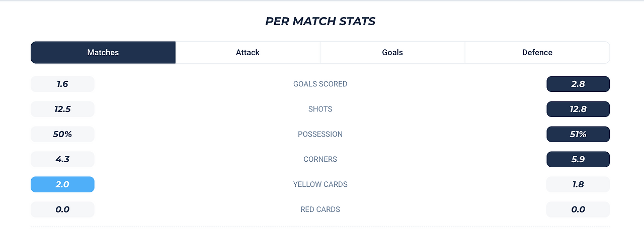Open the Attack tab
Image resolution: width=644 pixels, height=230 pixels.
(248, 52)
